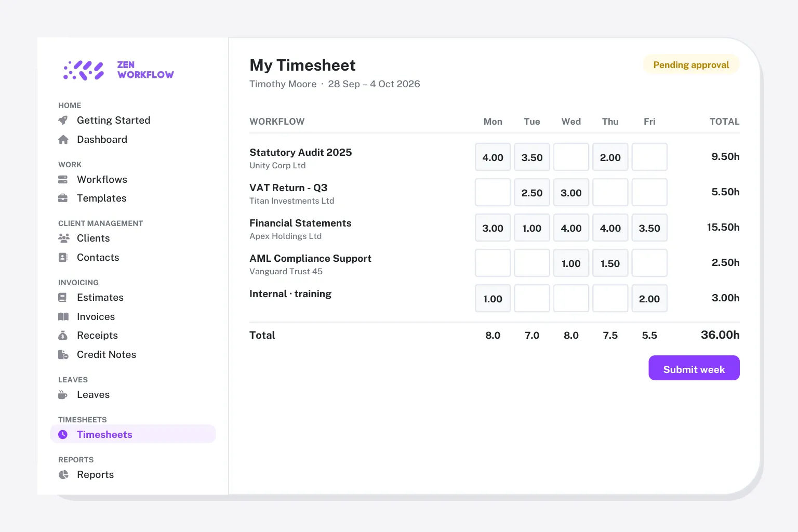The height and width of the screenshot is (532, 798).
Task: Click the Internal · training row label
Action: coord(290,294)
